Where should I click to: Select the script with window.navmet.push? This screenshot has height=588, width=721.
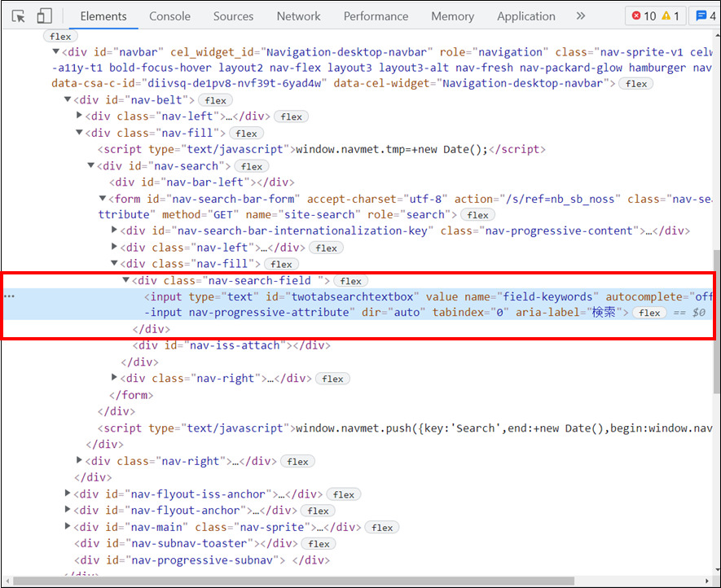(405, 428)
